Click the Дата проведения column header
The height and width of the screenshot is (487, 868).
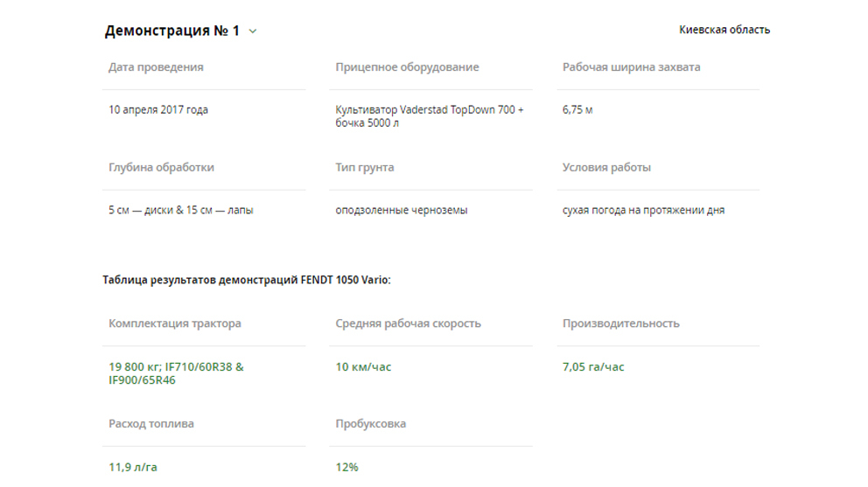pyautogui.click(x=156, y=67)
